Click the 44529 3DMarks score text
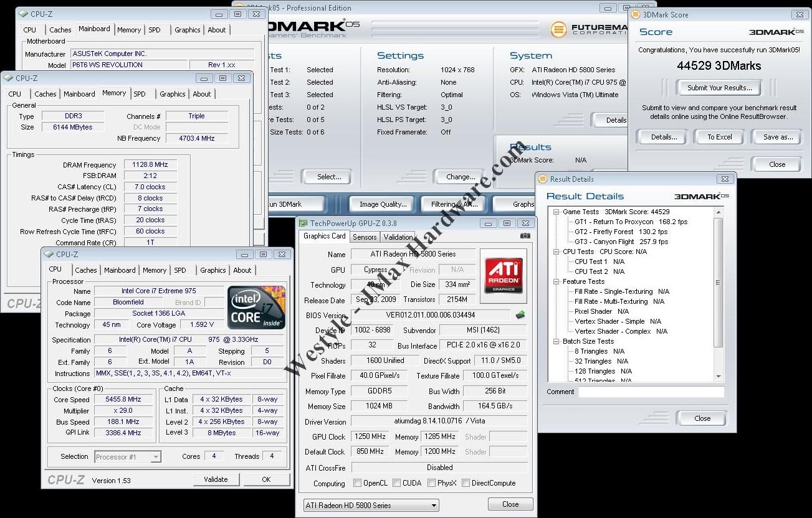This screenshot has width=812, height=518. pyautogui.click(x=719, y=65)
